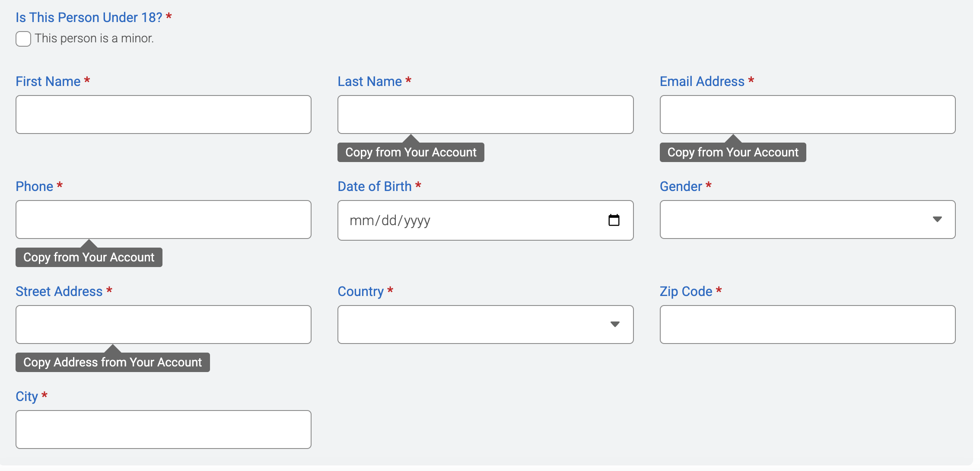Copy Phone from your account
The width and height of the screenshot is (980, 471).
(x=89, y=258)
